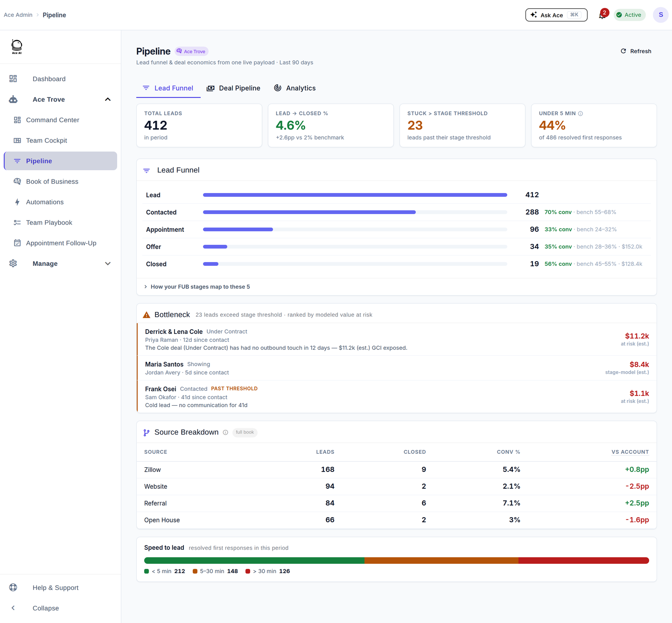Click the Open House source row

point(397,520)
